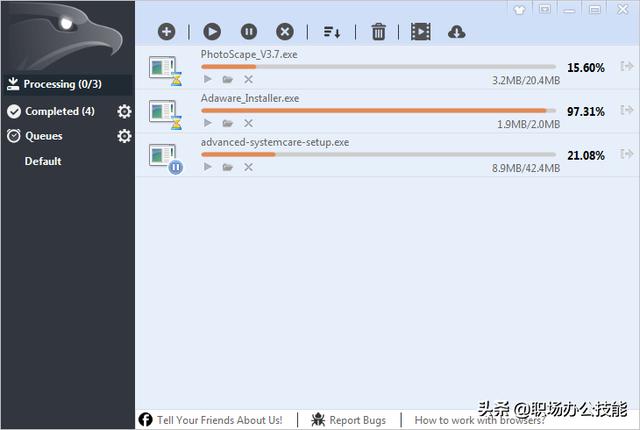640x430 pixels.
Task: Open the video sniffer film icon
Action: [x=420, y=32]
